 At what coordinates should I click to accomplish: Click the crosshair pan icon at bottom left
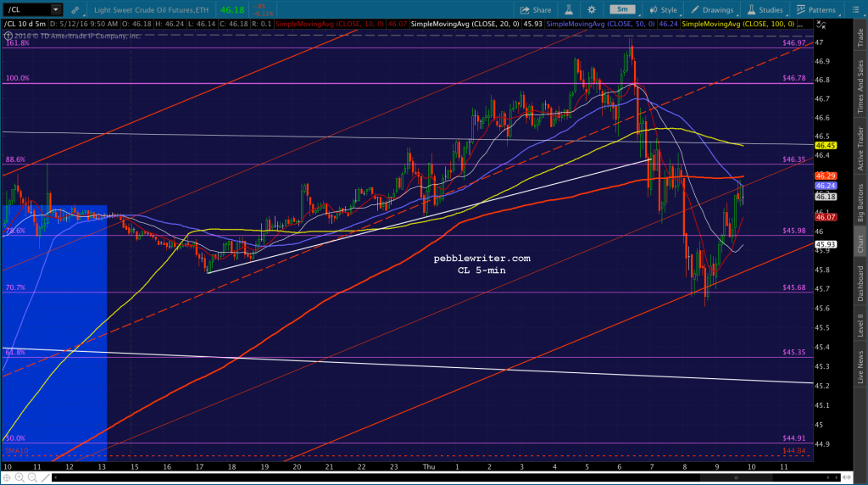7,477
